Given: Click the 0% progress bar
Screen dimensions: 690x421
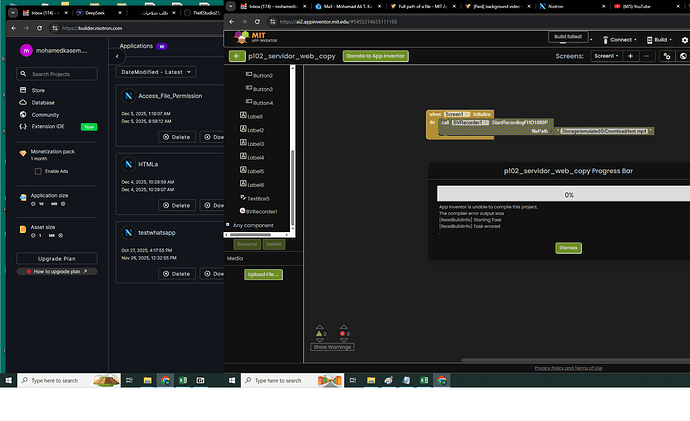Looking at the screenshot, I should click(568, 195).
